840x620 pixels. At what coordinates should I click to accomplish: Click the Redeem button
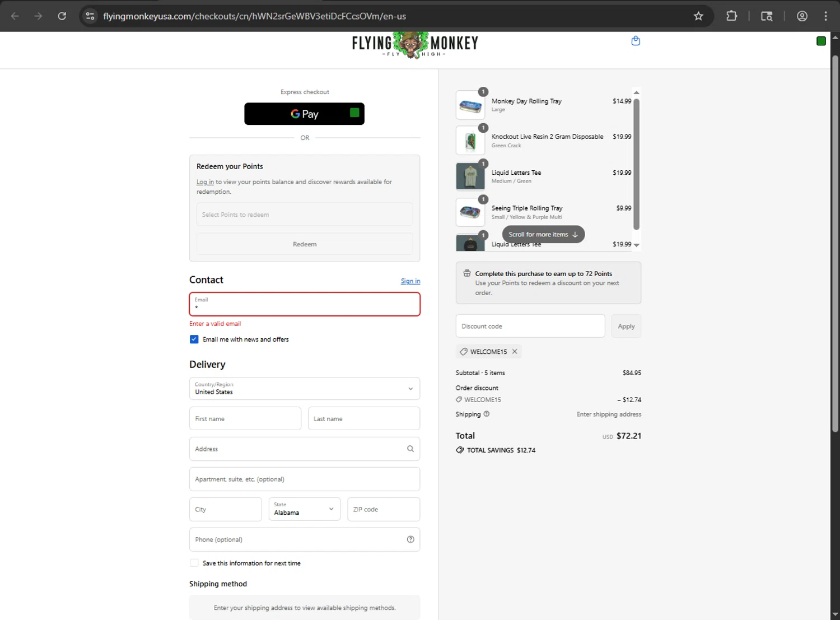305,244
